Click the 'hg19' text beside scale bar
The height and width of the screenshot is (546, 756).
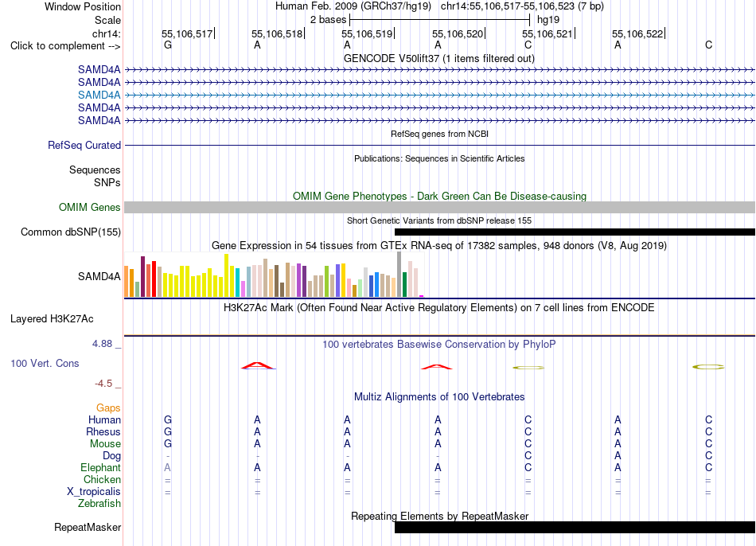pyautogui.click(x=548, y=20)
